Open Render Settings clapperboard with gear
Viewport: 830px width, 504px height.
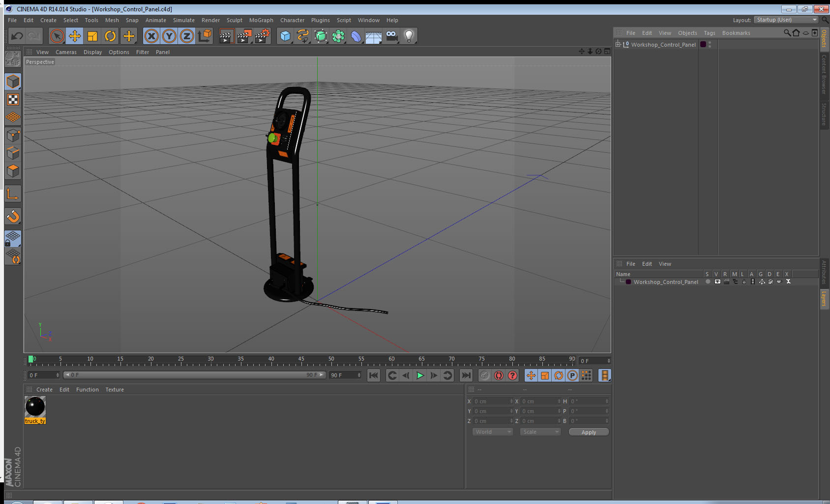(263, 36)
